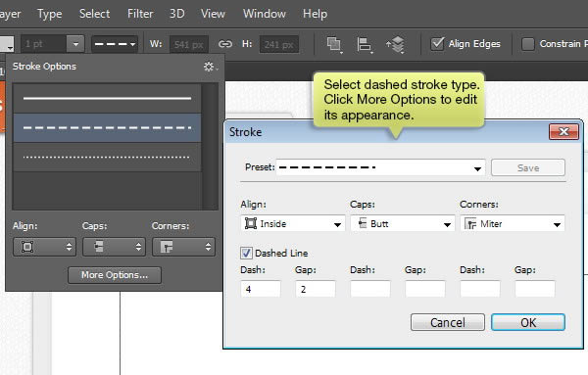This screenshot has width=588, height=375.
Task: Open the path alignment icon
Action: point(365,45)
